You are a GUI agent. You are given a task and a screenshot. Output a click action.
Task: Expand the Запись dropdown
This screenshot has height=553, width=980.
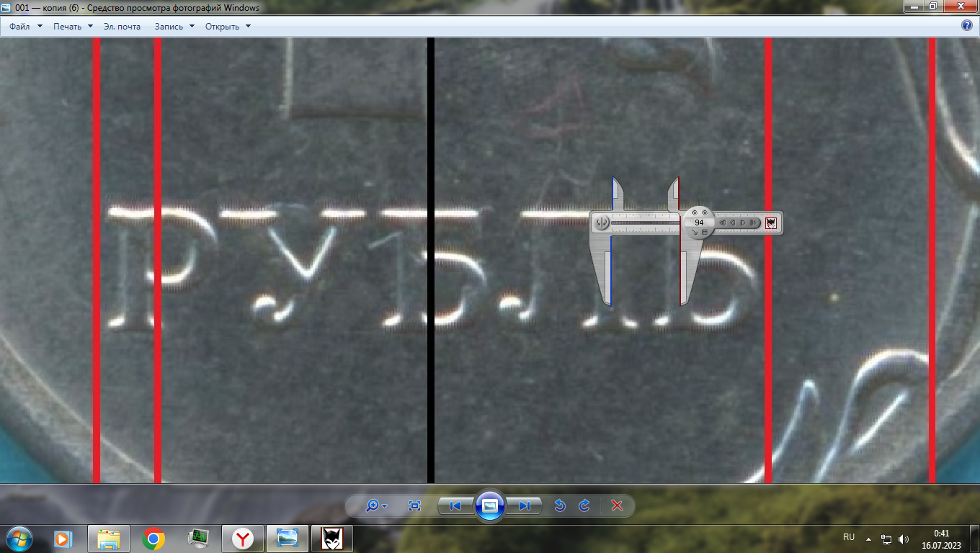click(174, 27)
